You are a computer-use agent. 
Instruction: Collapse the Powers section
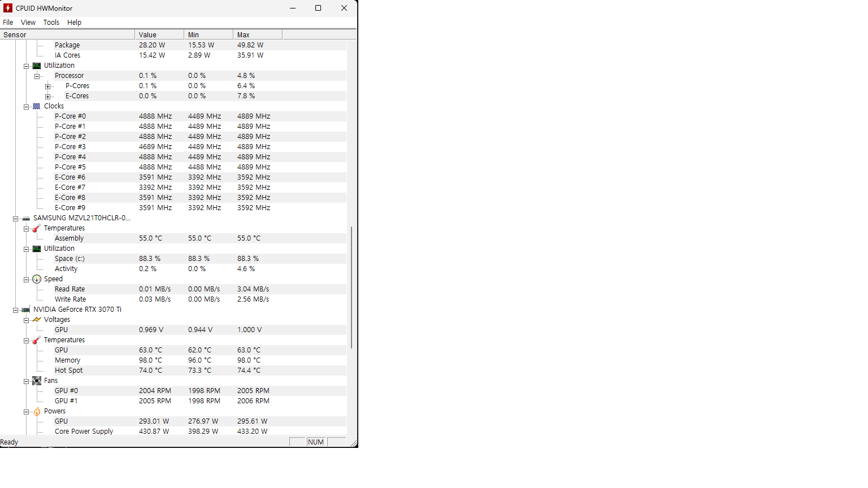[26, 412]
